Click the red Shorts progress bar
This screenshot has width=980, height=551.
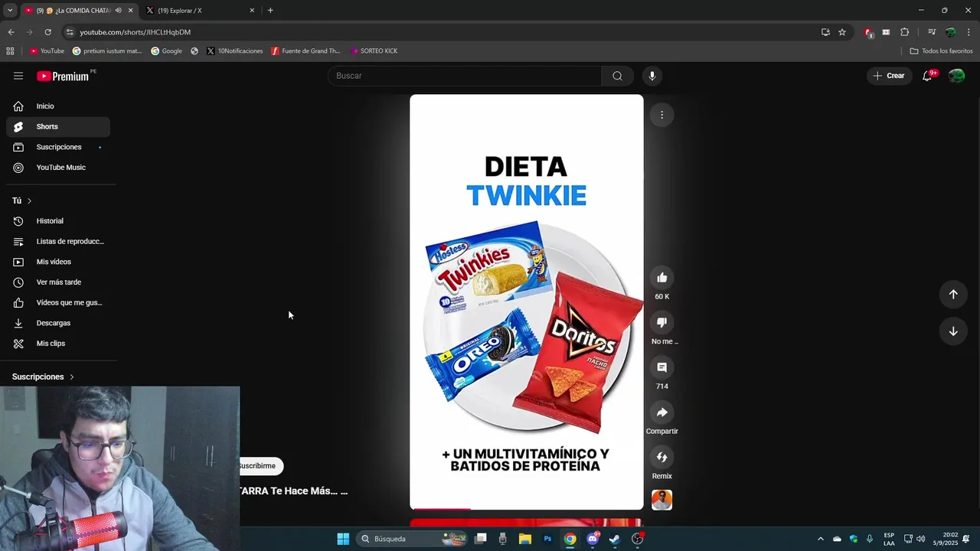(441, 508)
